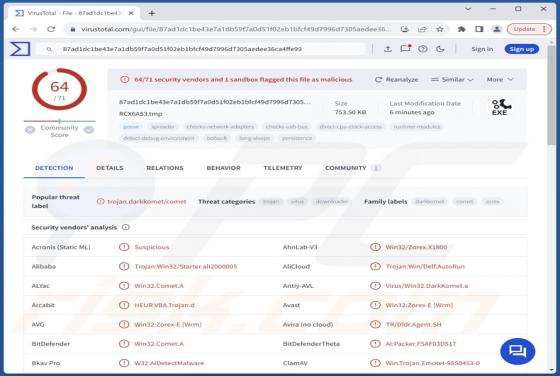Switch to the RELATIONS tab
The height and width of the screenshot is (376, 560).
[x=165, y=168]
